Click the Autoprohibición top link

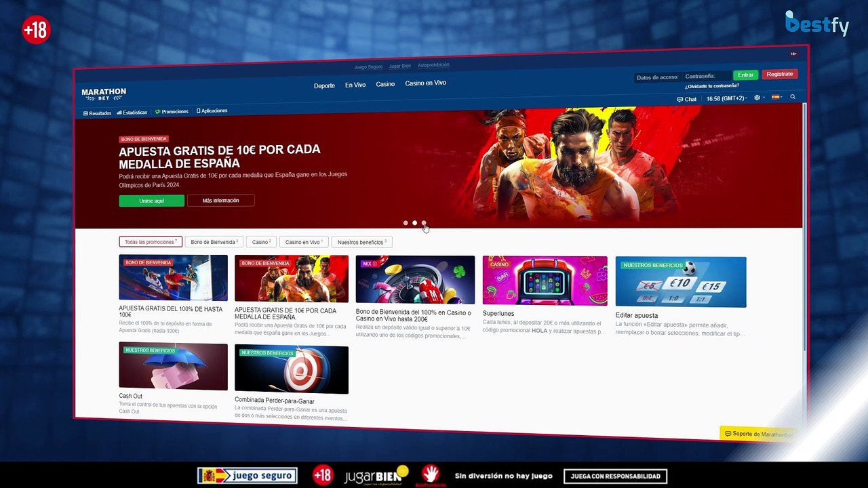coord(433,65)
